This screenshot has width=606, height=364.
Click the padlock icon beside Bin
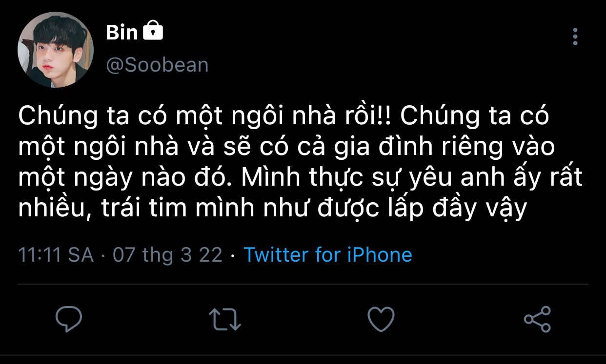pyautogui.click(x=153, y=31)
